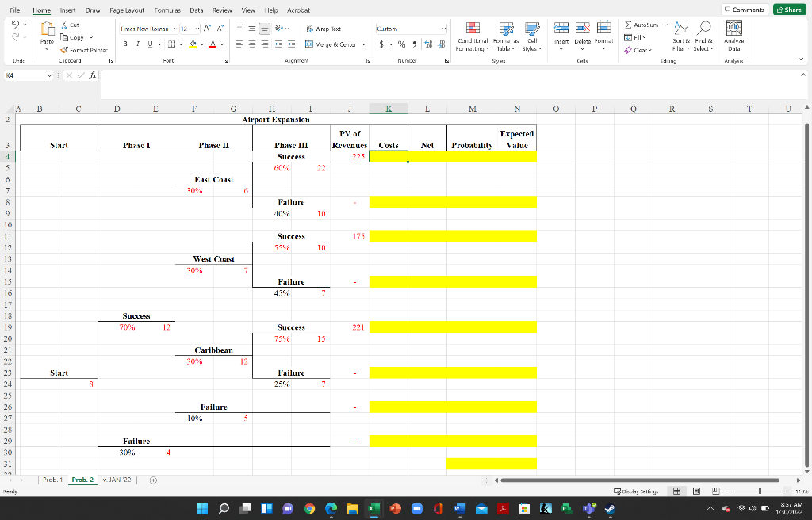The width and height of the screenshot is (812, 520).
Task: Open the Prob. 1 sheet tab
Action: (x=52, y=480)
